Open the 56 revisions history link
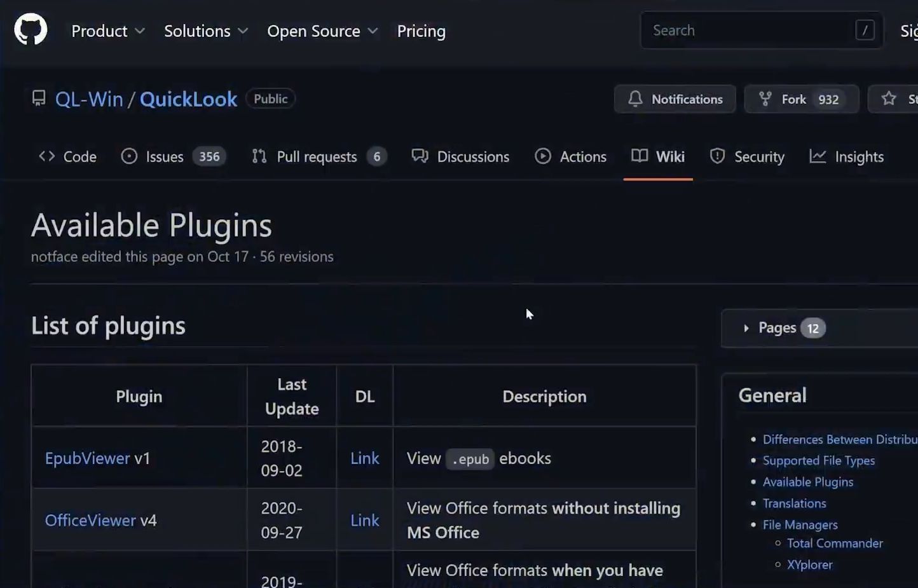Screen dimensions: 918x588 point(296,256)
